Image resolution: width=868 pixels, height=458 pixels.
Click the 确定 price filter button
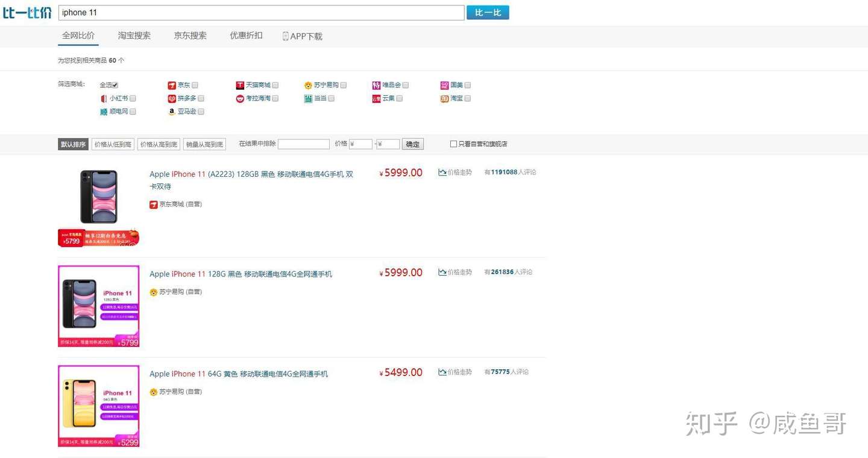click(x=413, y=144)
